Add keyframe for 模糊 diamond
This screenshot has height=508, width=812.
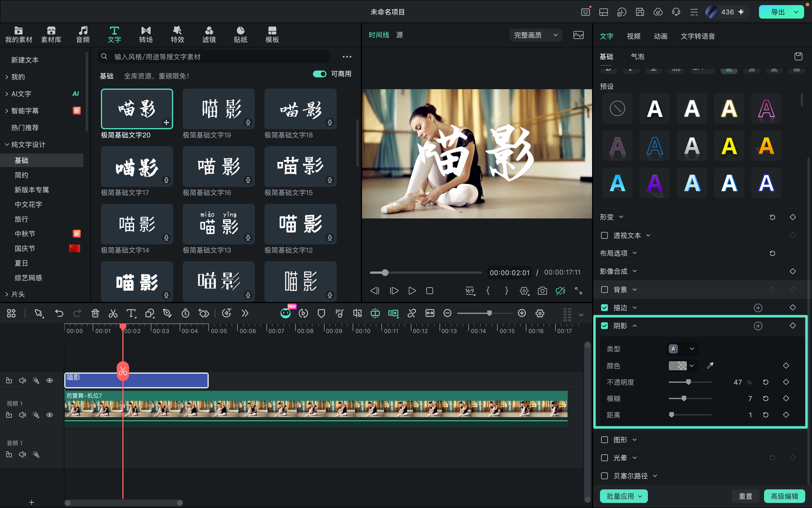pyautogui.click(x=786, y=398)
